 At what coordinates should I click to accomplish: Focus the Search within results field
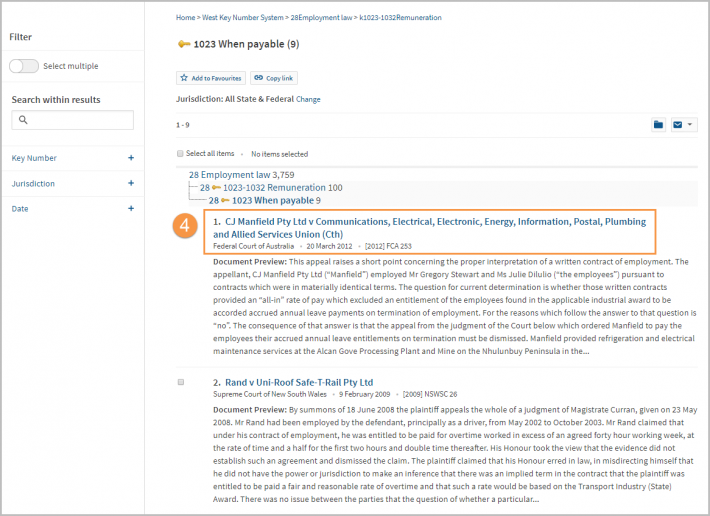click(72, 120)
